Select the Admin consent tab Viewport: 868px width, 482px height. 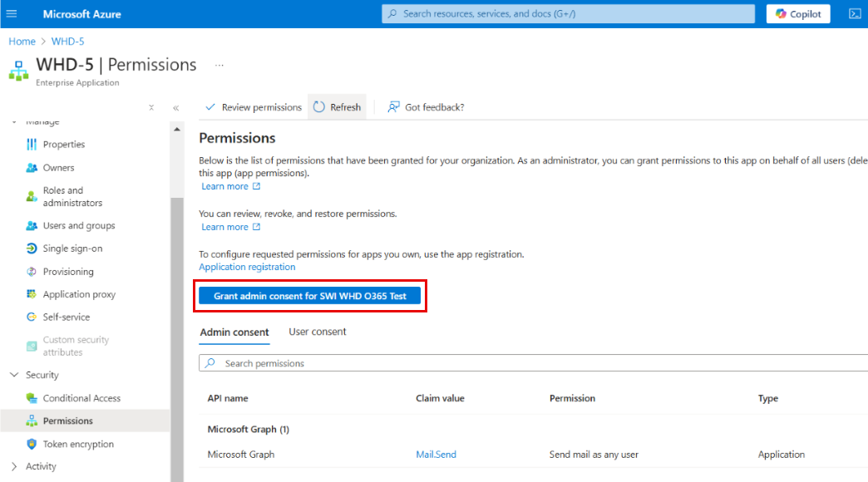pyautogui.click(x=234, y=332)
